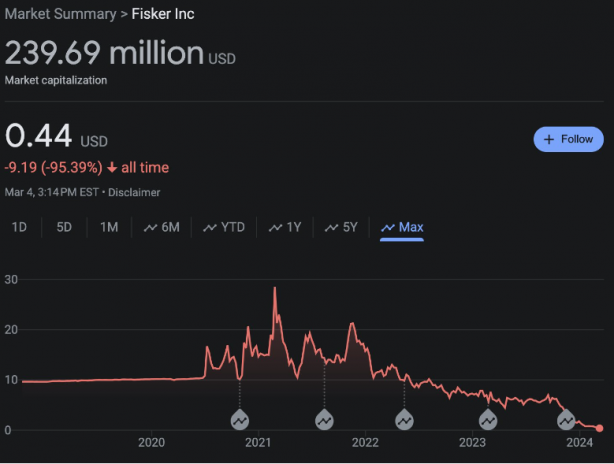Switch to the 1D time range

19,227
